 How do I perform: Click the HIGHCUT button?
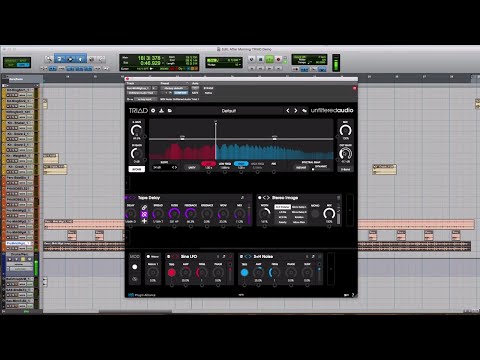click(x=301, y=167)
